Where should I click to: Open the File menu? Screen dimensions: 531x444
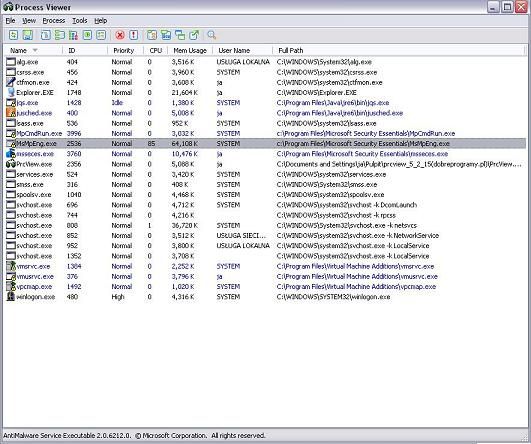click(10, 21)
